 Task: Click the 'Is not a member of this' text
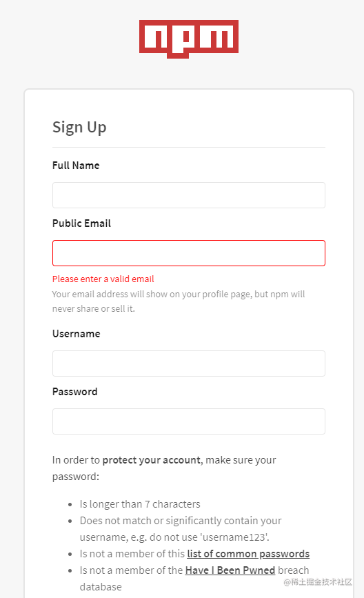132,554
